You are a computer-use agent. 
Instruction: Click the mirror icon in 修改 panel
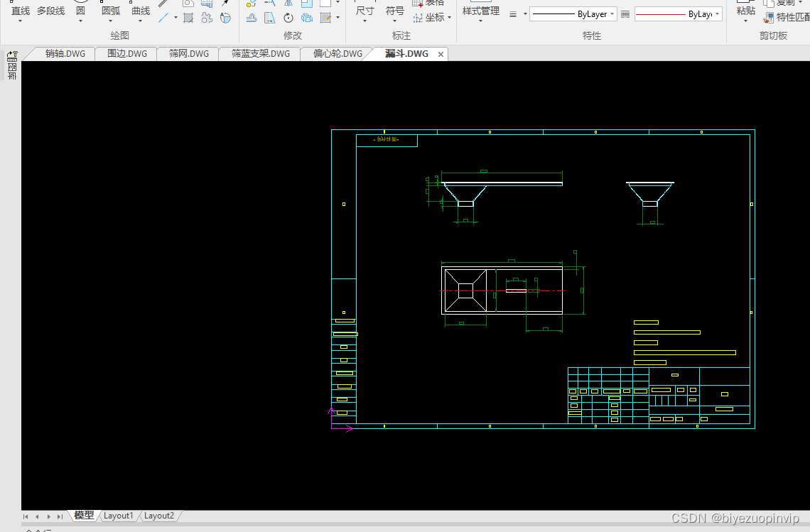[x=288, y=3]
